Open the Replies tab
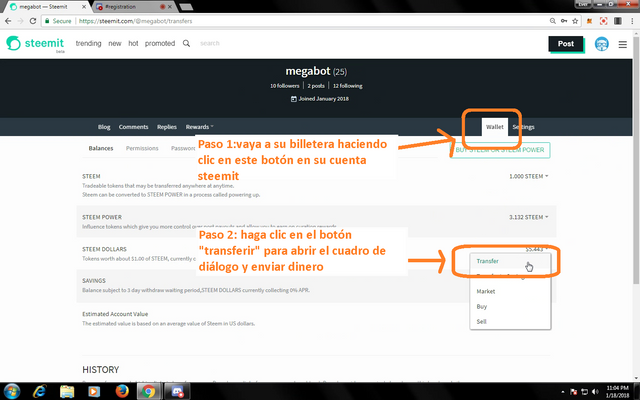 pos(167,127)
